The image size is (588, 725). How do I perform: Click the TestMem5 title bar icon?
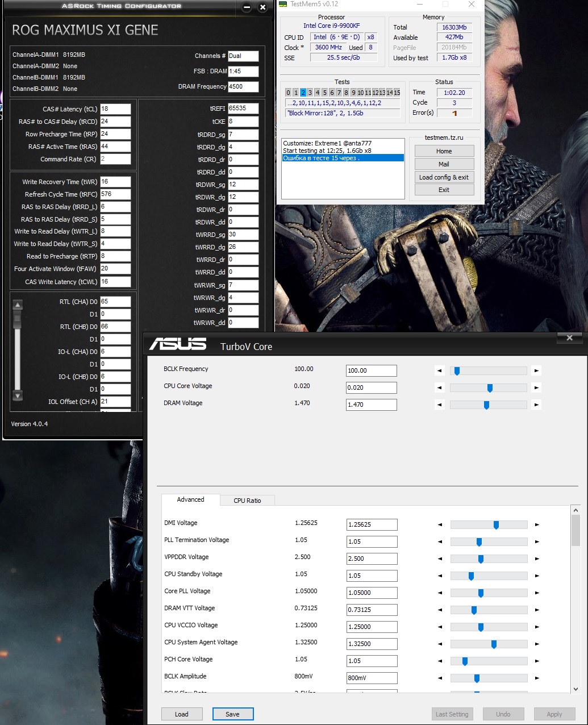click(283, 4)
